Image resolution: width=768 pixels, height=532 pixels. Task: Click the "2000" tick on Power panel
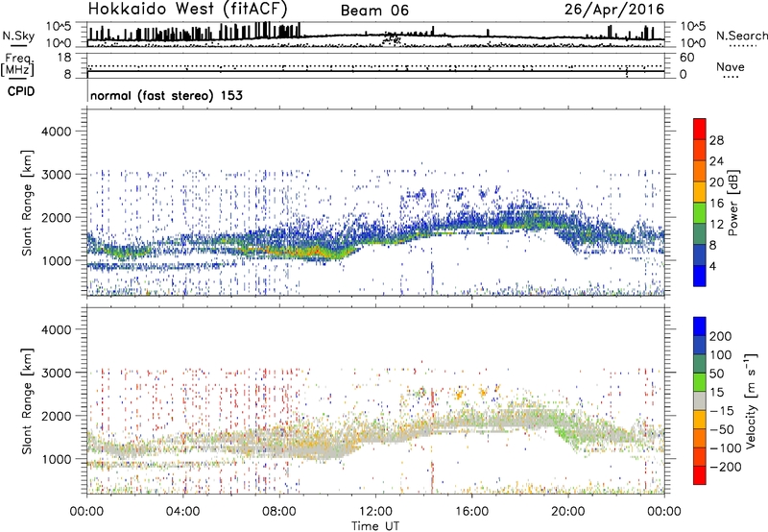[56, 217]
